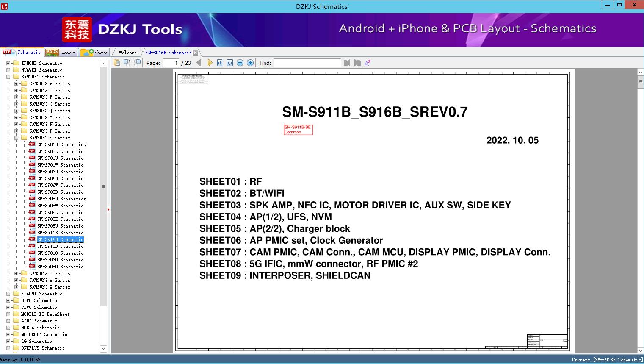
Task: Click the red panel collapse arrow
Action: (x=109, y=210)
